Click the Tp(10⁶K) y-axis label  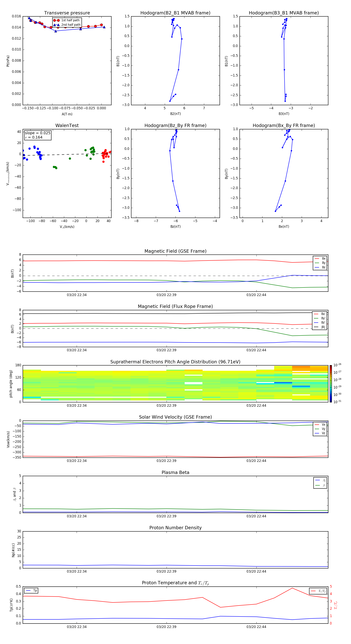click(11, 605)
